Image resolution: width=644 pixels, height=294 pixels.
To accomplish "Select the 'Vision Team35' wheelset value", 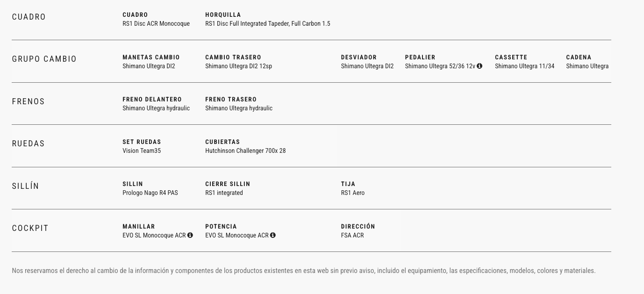I will tap(142, 151).
